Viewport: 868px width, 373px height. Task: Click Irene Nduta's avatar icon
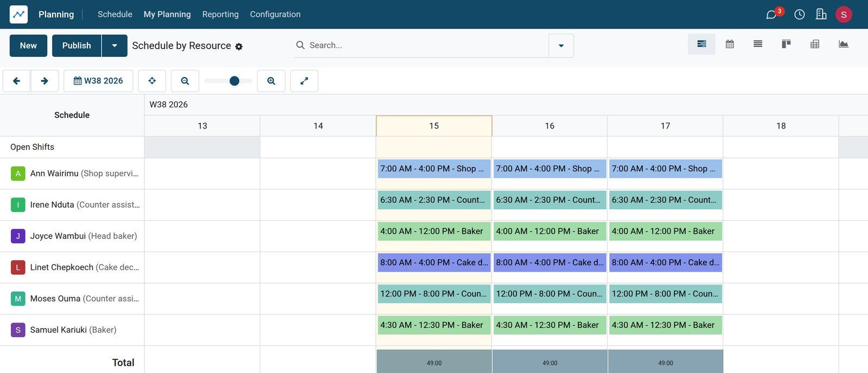(18, 205)
